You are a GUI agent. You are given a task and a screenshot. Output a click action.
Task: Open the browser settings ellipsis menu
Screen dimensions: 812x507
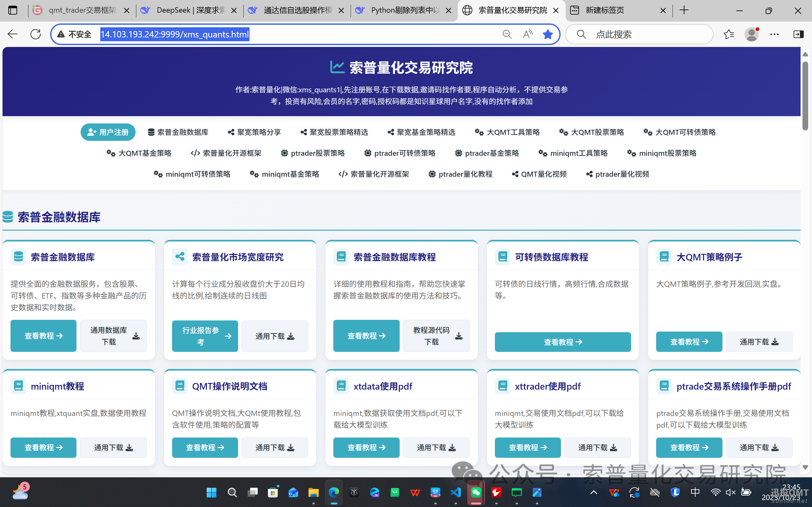click(x=775, y=34)
